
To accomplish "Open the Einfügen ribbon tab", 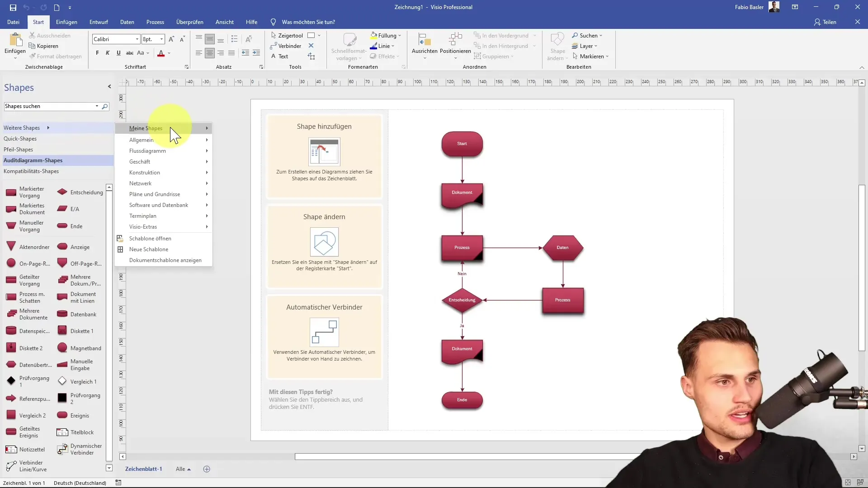I will (66, 22).
